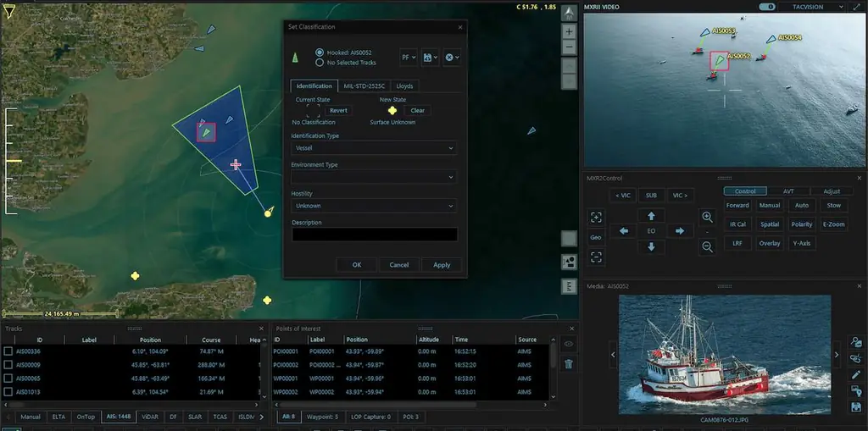Click the focus-minus bracket icon in MXR2Control
868x431 pixels.
(x=596, y=257)
